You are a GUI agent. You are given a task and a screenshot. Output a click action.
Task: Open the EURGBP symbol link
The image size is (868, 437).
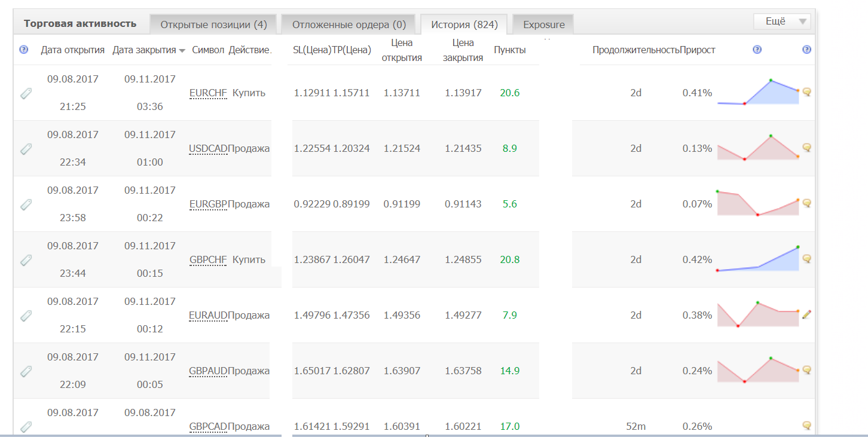pos(208,204)
